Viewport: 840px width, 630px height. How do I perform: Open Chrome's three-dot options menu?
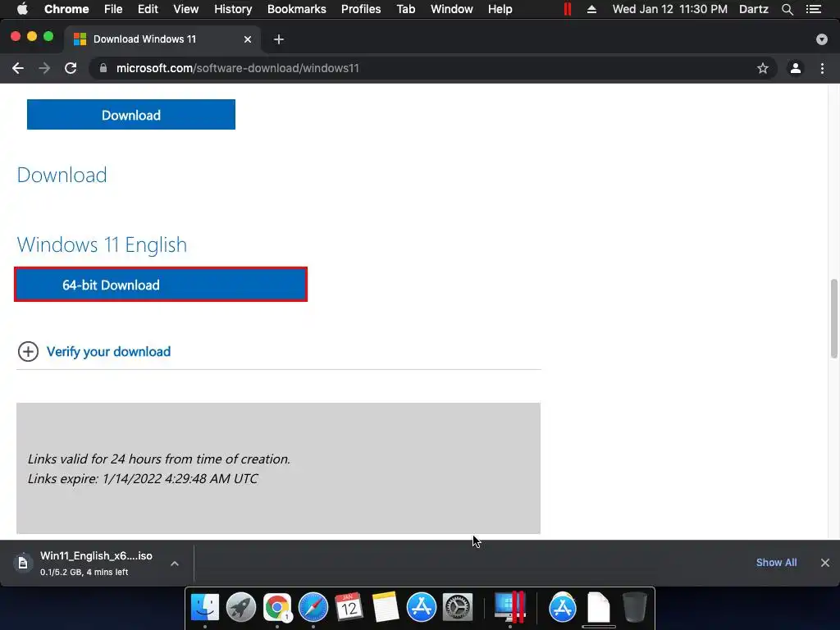[x=822, y=68]
